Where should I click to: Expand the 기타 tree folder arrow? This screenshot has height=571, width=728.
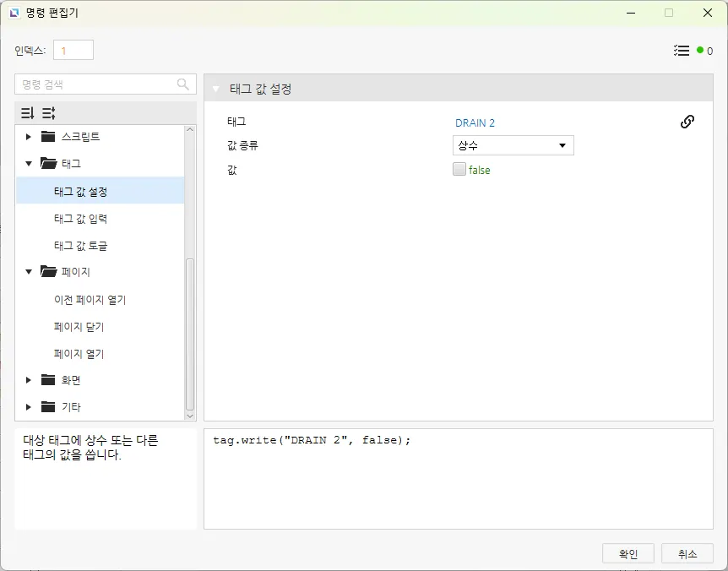coord(29,407)
